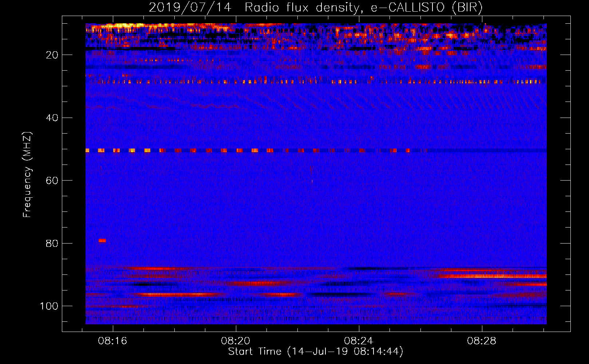Click the 'Frequency (MHZ)' axis label
Image resolution: width=589 pixels, height=364 pixels.
point(27,175)
